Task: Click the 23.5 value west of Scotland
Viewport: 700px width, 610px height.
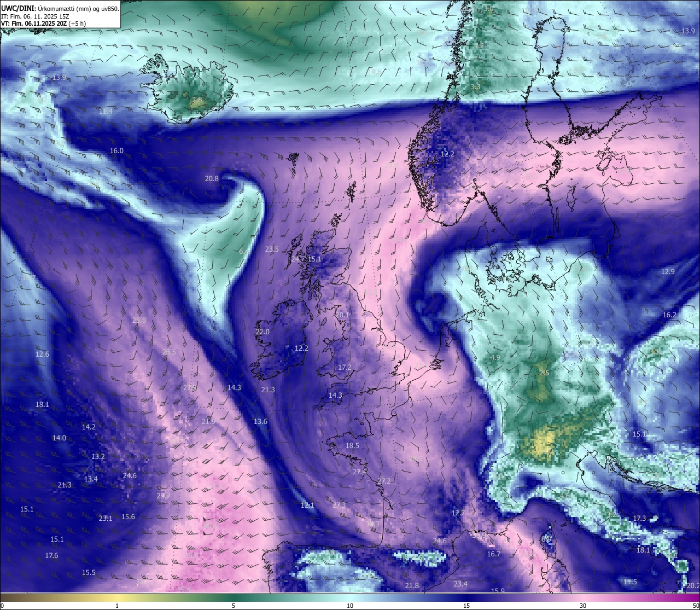Action: coord(272,249)
